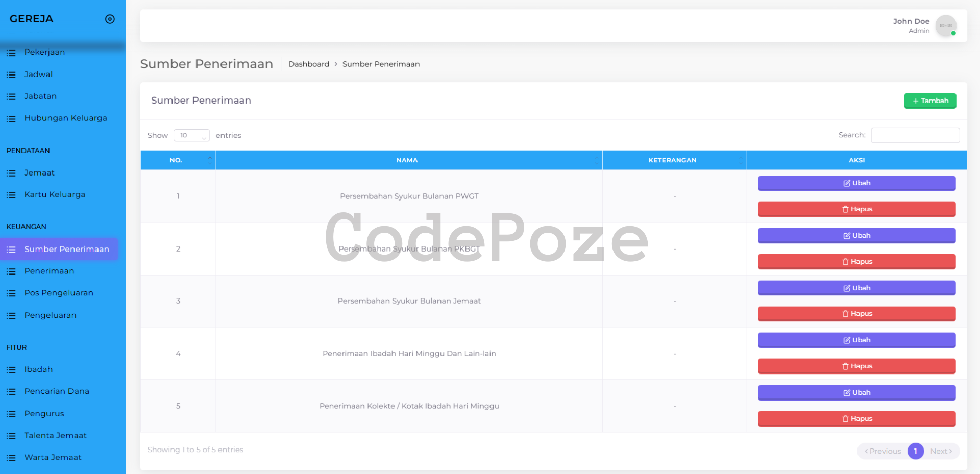Click the list icon beside Warta Jemaat

tap(11, 458)
